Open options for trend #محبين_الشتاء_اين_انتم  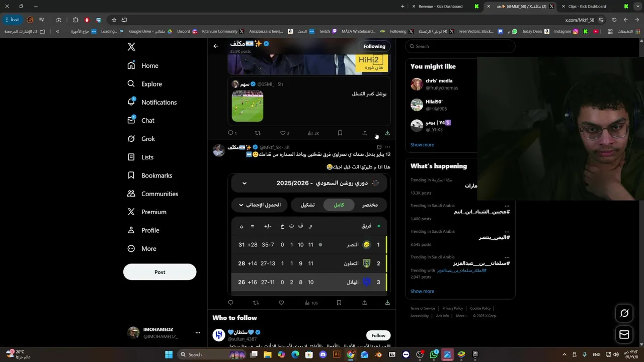507,206
